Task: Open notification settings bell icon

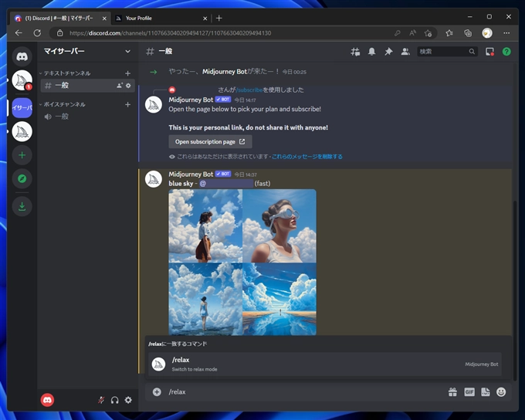Action: [x=371, y=52]
